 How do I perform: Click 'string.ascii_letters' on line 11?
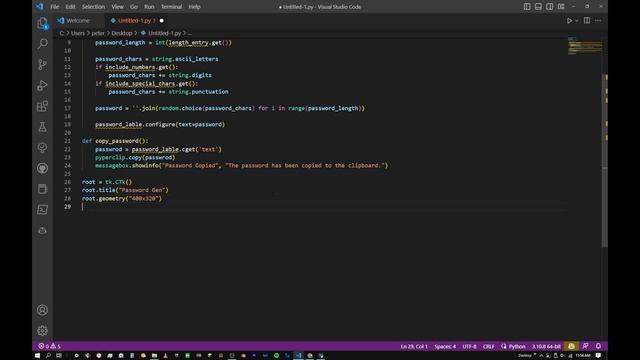pos(185,59)
